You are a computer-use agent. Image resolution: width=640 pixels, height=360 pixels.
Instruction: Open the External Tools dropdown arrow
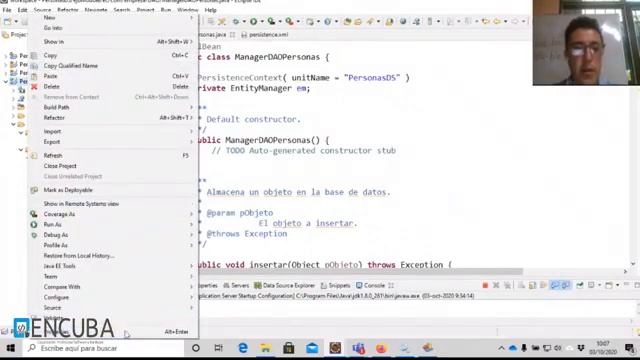pyautogui.click(x=298, y=21)
